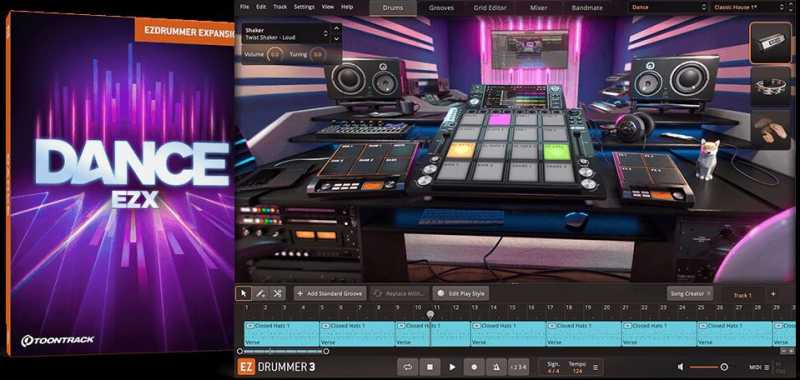
Task: Select the first Closed Hats 1 block
Action: point(282,334)
